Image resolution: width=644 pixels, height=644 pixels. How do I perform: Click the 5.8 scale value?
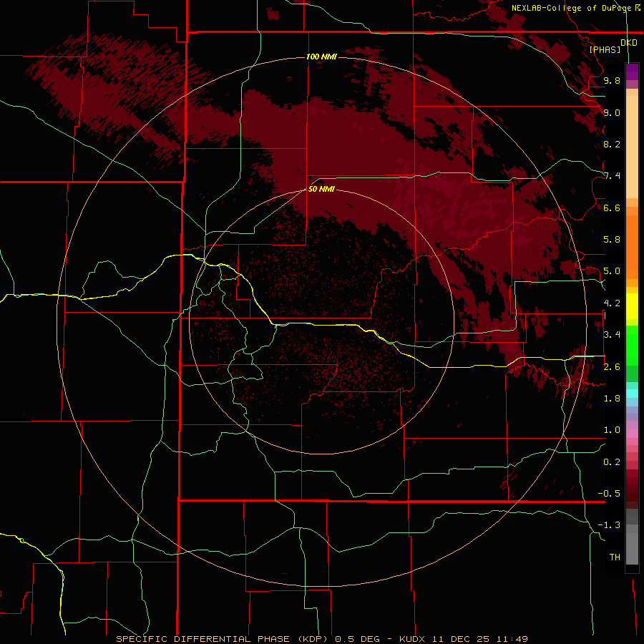612,240
